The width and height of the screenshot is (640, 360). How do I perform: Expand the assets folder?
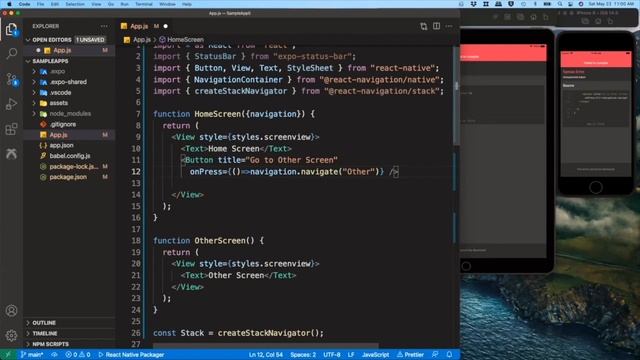click(x=58, y=103)
